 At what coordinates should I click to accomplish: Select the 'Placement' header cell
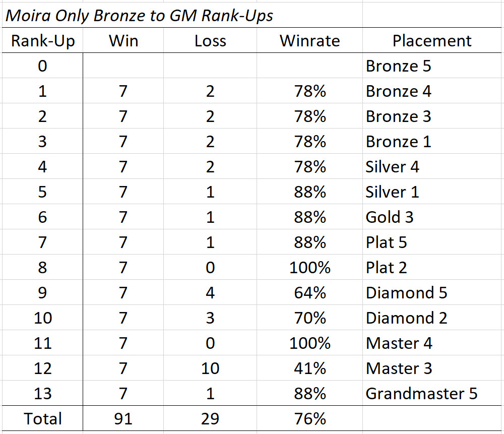point(432,41)
